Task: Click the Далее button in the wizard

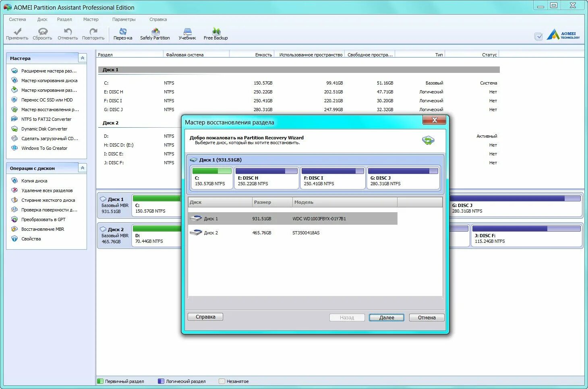Action: [x=386, y=317]
